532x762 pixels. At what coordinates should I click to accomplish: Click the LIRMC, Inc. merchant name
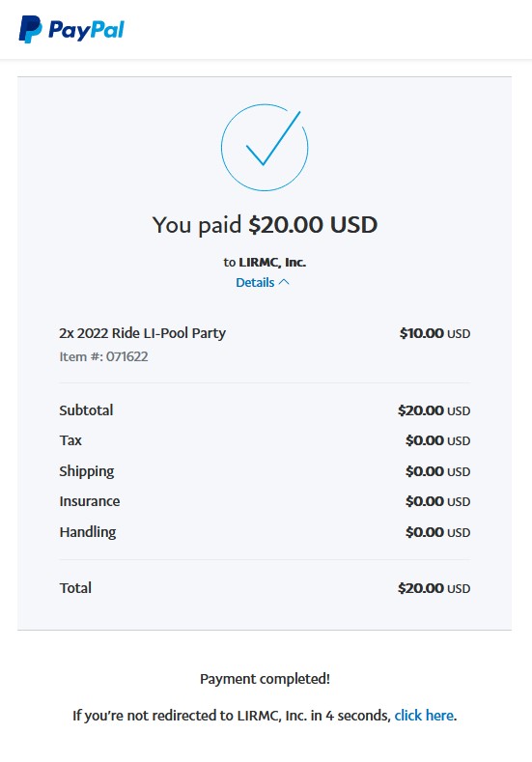272,263
